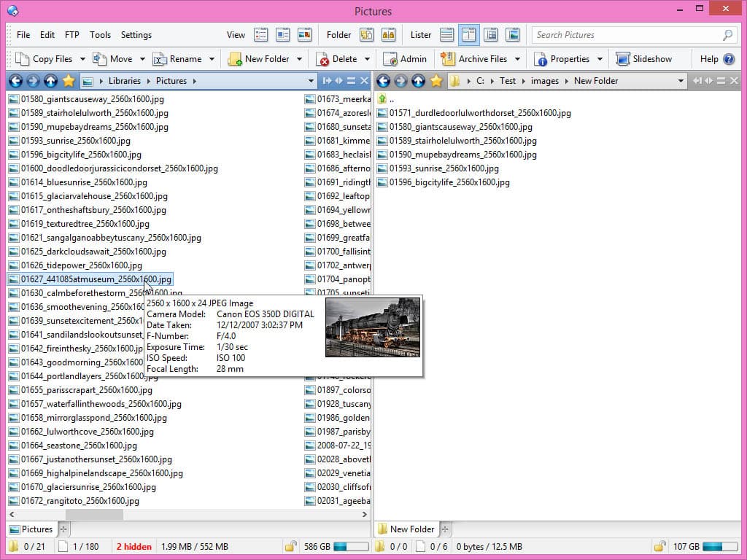This screenshot has width=747, height=560.
Task: Click the Folder find binoculars icon
Action: 388,35
